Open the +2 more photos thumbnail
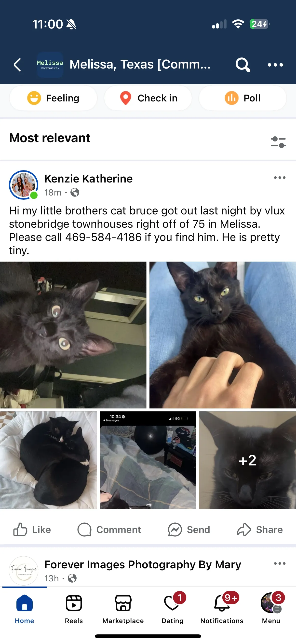This screenshot has width=296, height=644. coord(247,460)
